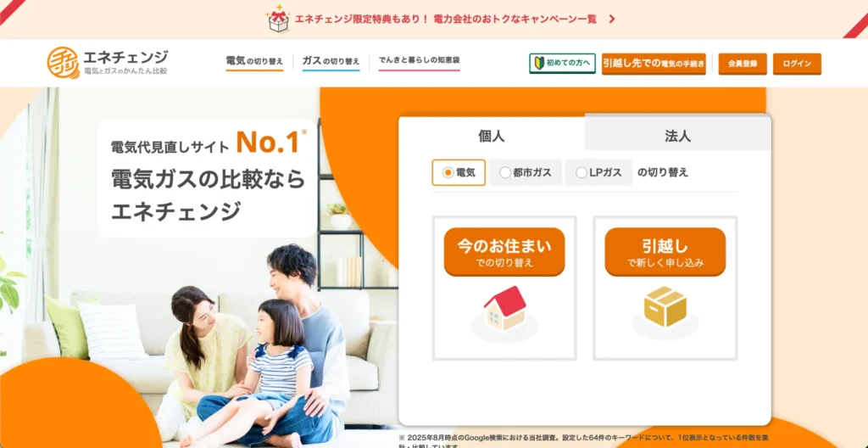Click the red-roof house illustration
This screenshot has width=868, height=448.
[x=504, y=308]
